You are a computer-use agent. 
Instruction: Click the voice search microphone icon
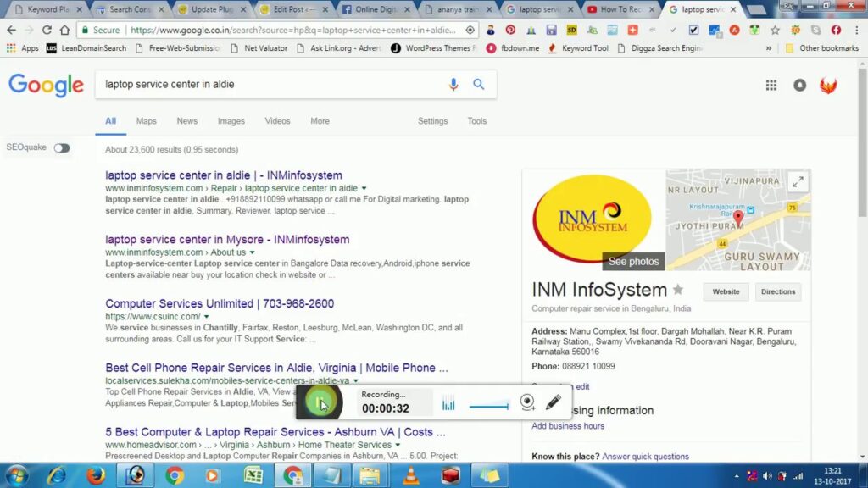click(453, 84)
